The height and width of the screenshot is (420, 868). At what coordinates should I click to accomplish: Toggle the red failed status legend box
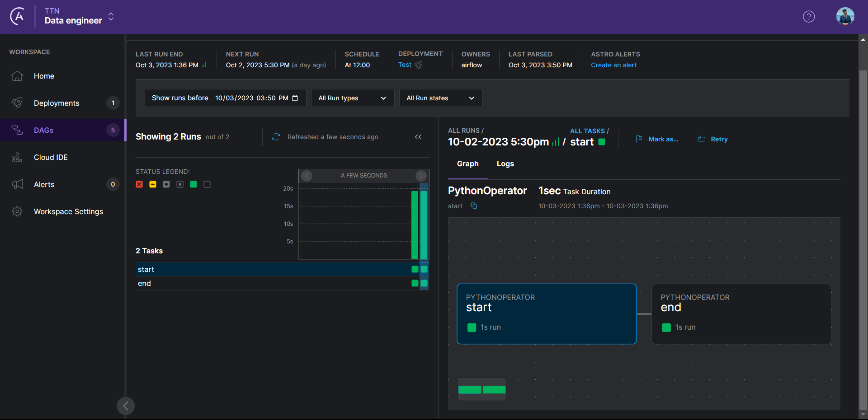(x=139, y=184)
